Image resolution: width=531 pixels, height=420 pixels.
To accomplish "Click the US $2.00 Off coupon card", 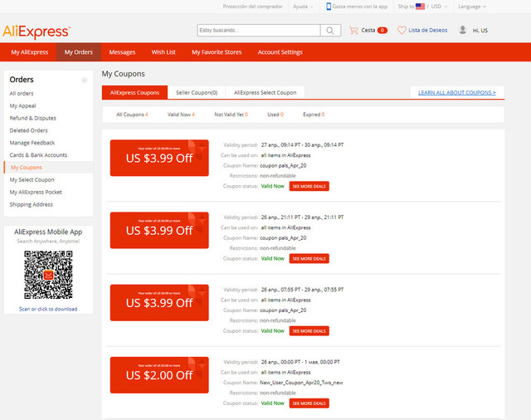I will pos(159,375).
